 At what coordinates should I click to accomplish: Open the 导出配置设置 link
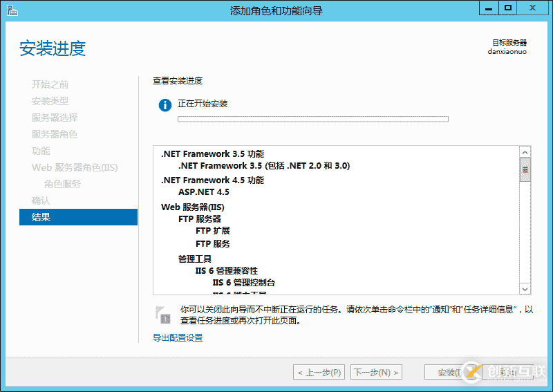tap(178, 337)
